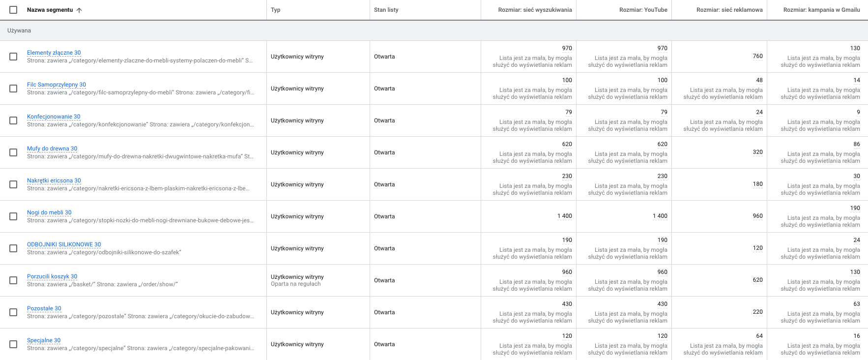The width and height of the screenshot is (868, 360).
Task: Click the Rozmiar: YouTube column header
Action: 643,10
